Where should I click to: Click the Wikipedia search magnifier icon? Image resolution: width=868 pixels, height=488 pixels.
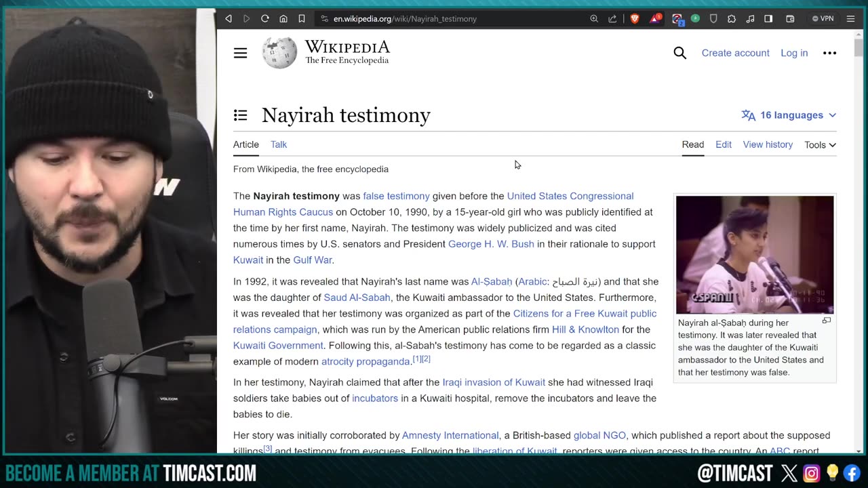pos(679,53)
